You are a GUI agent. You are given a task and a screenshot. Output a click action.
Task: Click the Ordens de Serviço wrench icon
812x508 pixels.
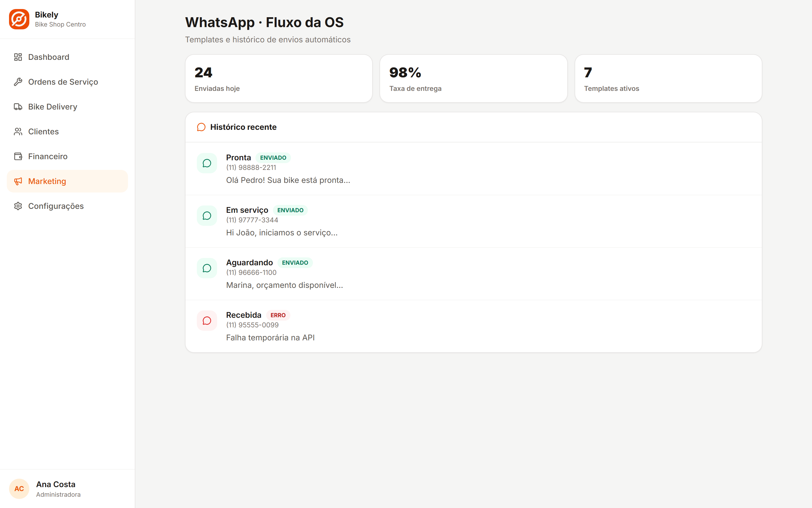coord(18,82)
